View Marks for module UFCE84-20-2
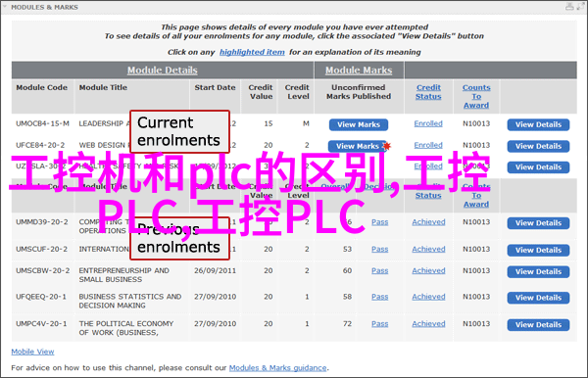This screenshot has width=588, height=378. (357, 146)
